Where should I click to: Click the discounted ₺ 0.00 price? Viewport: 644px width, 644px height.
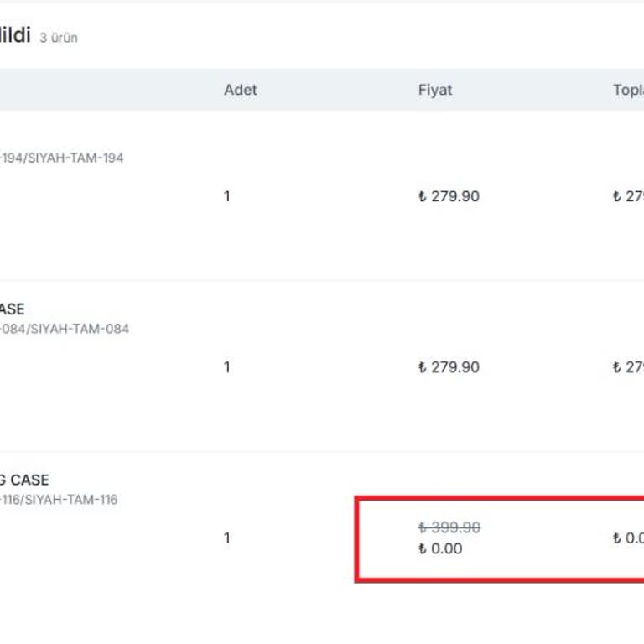440,549
